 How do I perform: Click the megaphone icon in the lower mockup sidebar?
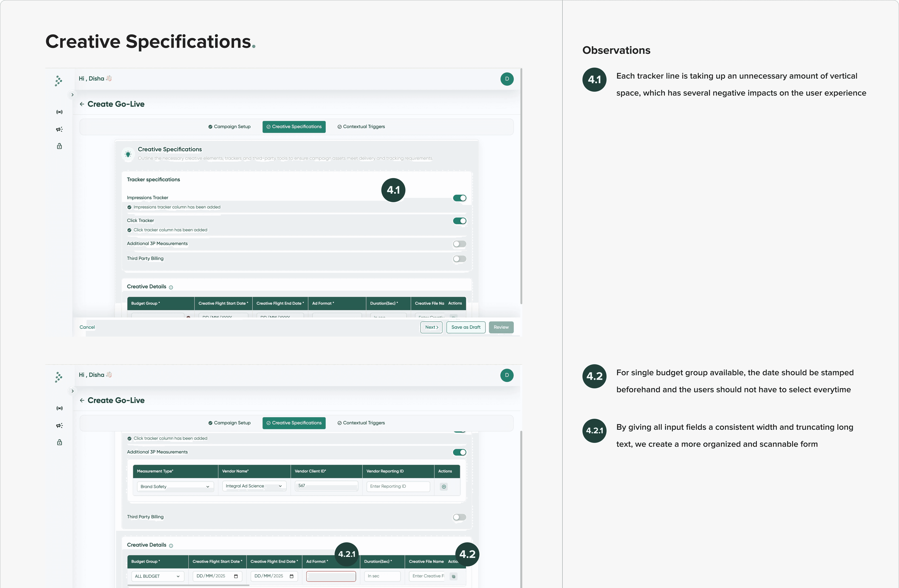pos(59,426)
